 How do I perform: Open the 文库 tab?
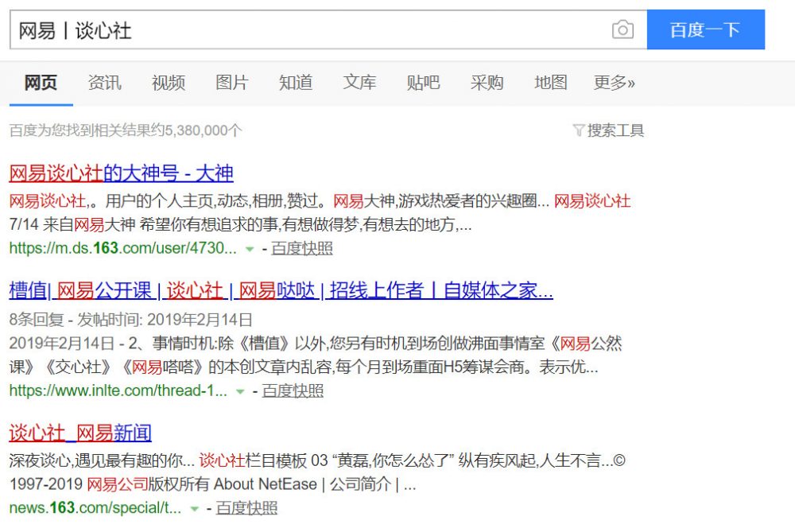(359, 83)
